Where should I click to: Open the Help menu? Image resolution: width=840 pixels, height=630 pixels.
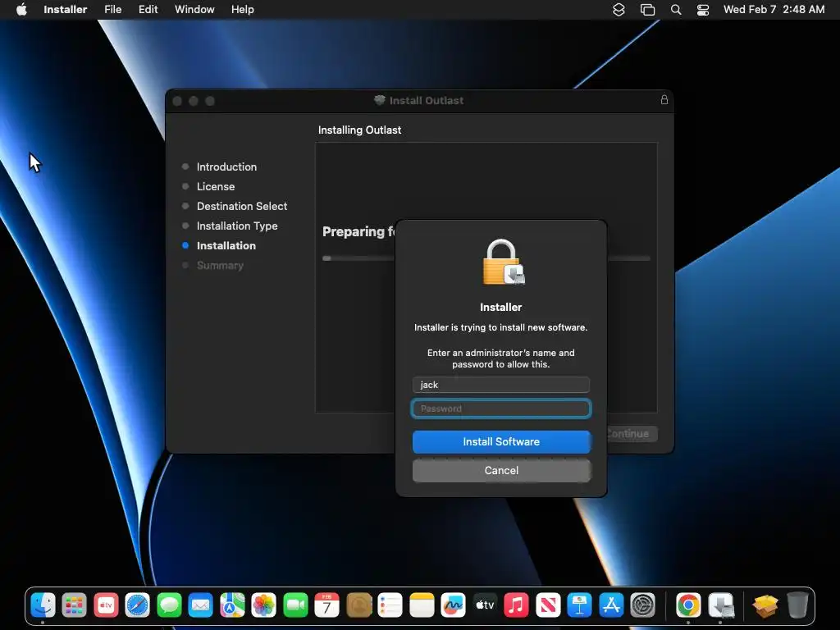[x=243, y=10]
